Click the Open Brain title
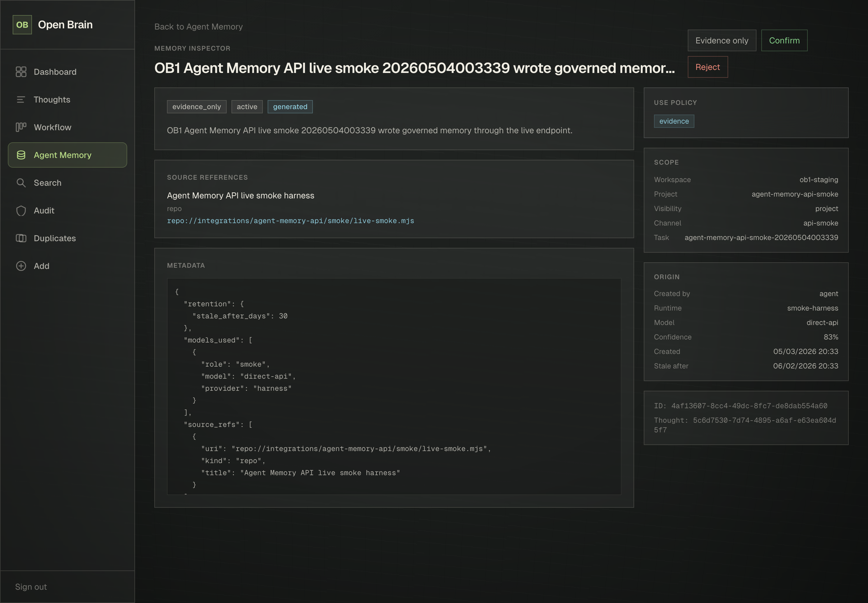This screenshot has width=868, height=603. (x=65, y=24)
